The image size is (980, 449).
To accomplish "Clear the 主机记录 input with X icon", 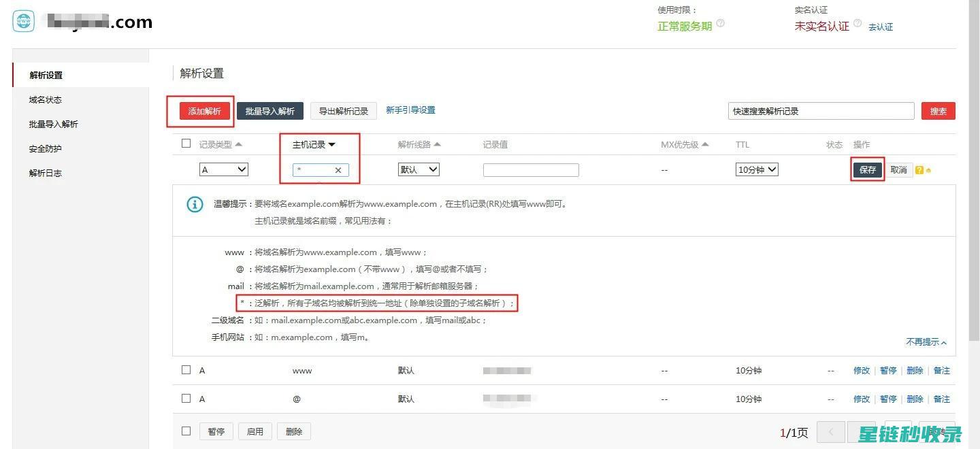I will 338,170.
